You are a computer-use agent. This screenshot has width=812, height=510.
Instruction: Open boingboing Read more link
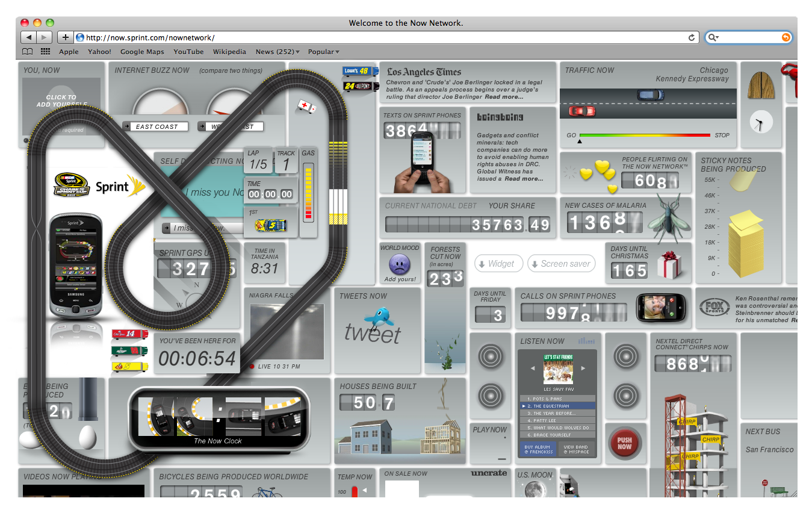(x=524, y=179)
